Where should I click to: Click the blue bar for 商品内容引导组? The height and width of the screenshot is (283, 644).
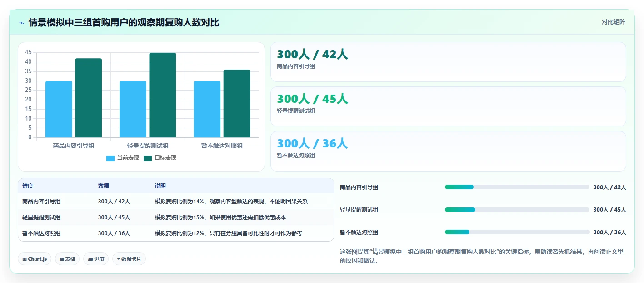(59, 109)
